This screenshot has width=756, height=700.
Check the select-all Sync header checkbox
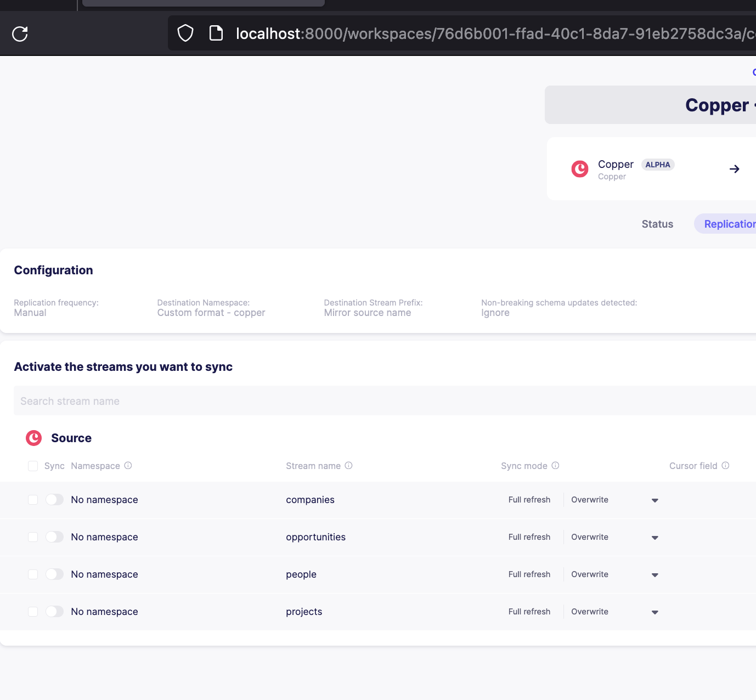[x=33, y=466]
